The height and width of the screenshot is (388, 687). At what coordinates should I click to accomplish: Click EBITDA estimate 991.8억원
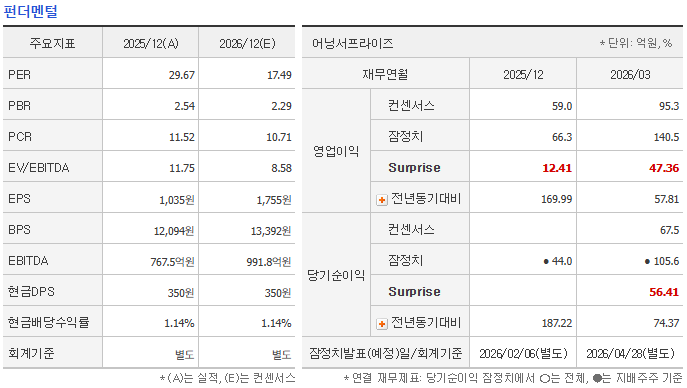tap(269, 262)
